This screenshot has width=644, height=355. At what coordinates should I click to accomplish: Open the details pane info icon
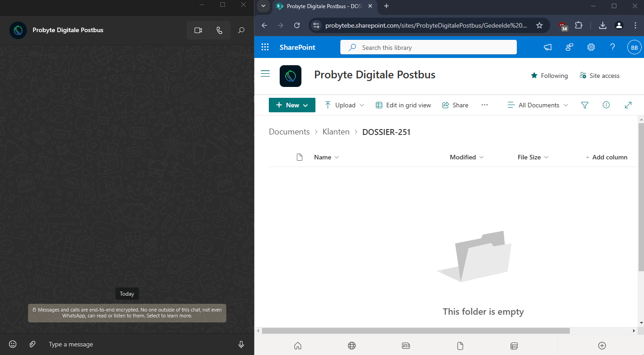point(606,105)
